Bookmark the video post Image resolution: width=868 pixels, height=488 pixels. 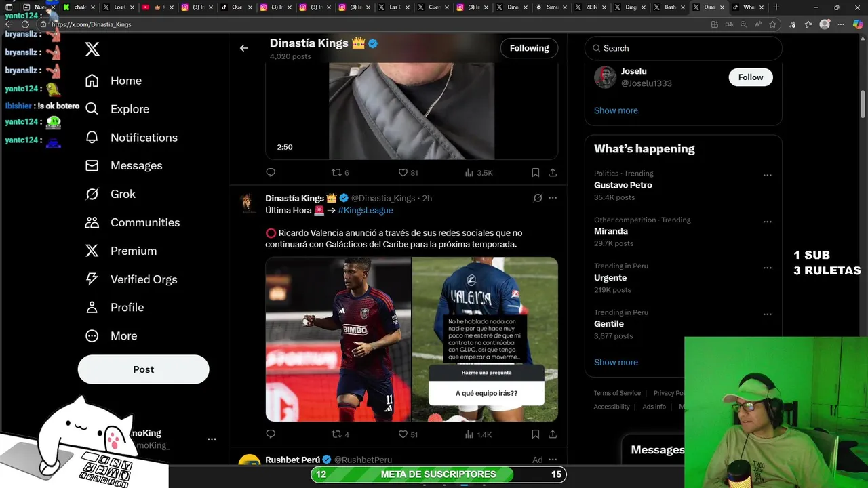(535, 173)
